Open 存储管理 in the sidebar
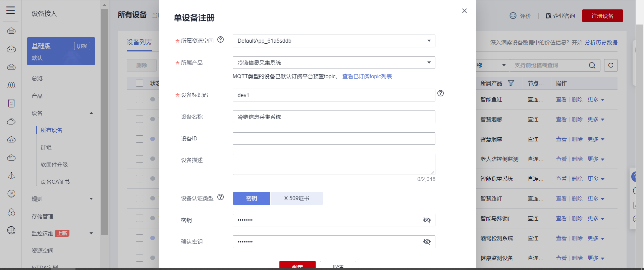 43,217
